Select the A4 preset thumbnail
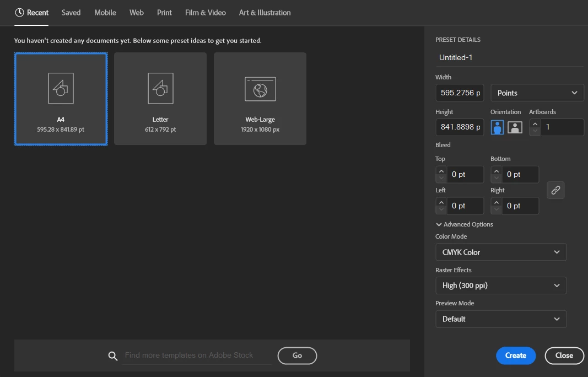Image resolution: width=588 pixels, height=377 pixels. (x=61, y=99)
